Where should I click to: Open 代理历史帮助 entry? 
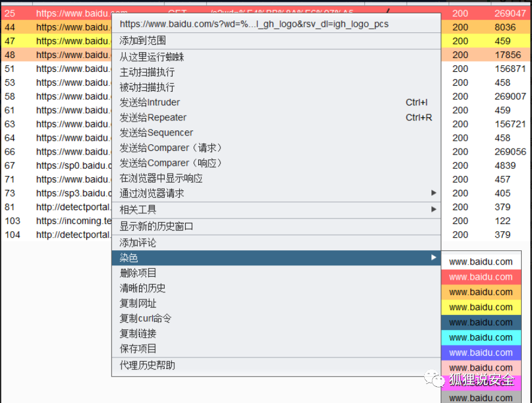pos(276,365)
